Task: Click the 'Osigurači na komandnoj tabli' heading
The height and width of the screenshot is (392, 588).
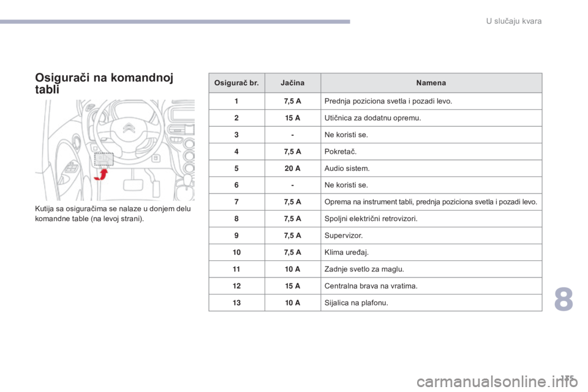Action: [104, 83]
